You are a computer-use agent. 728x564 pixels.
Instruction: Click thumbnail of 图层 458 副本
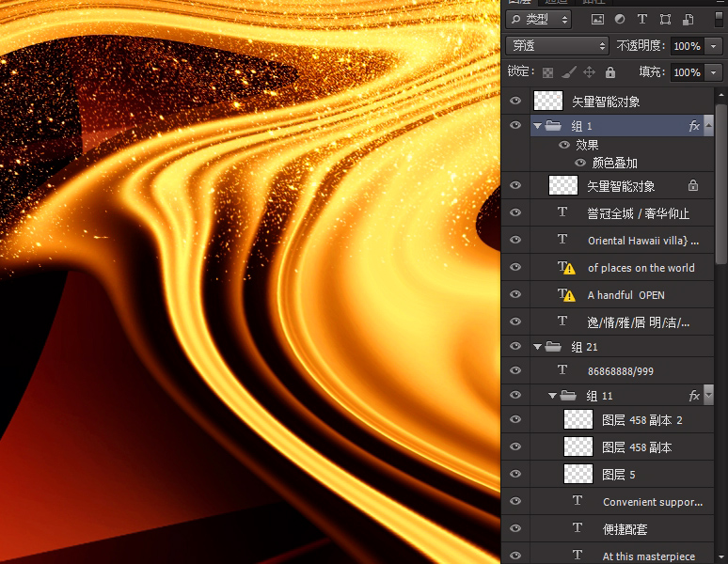(x=578, y=446)
